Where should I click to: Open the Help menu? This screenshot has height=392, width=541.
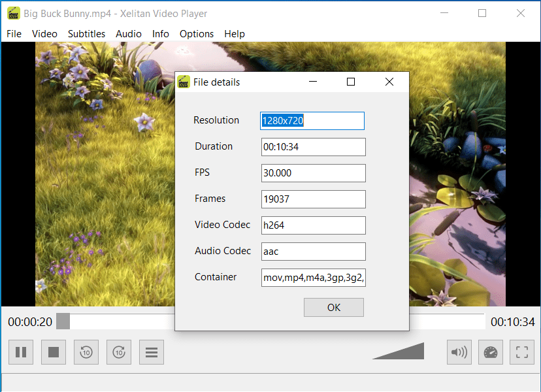235,34
